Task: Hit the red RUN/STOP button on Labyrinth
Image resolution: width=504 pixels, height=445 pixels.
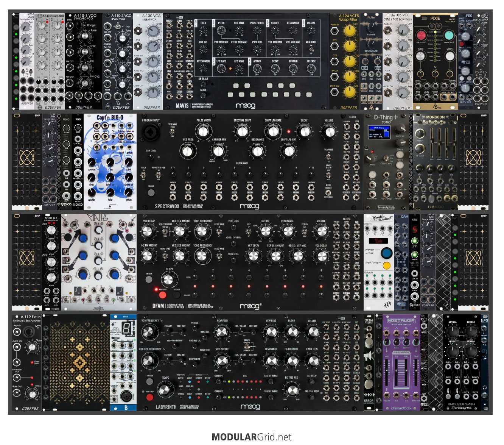Action: click(150, 397)
